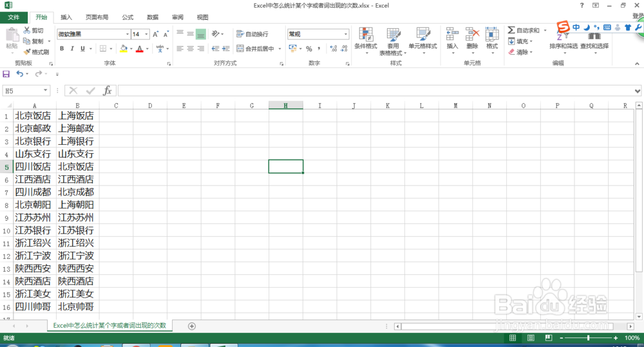Toggle align text right
644x347 pixels.
(x=201, y=48)
